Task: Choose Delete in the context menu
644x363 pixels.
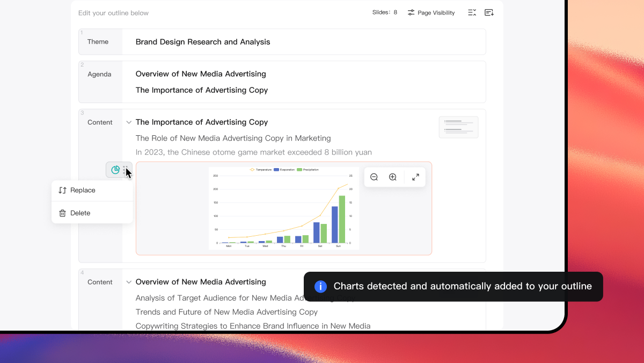Action: click(x=92, y=213)
